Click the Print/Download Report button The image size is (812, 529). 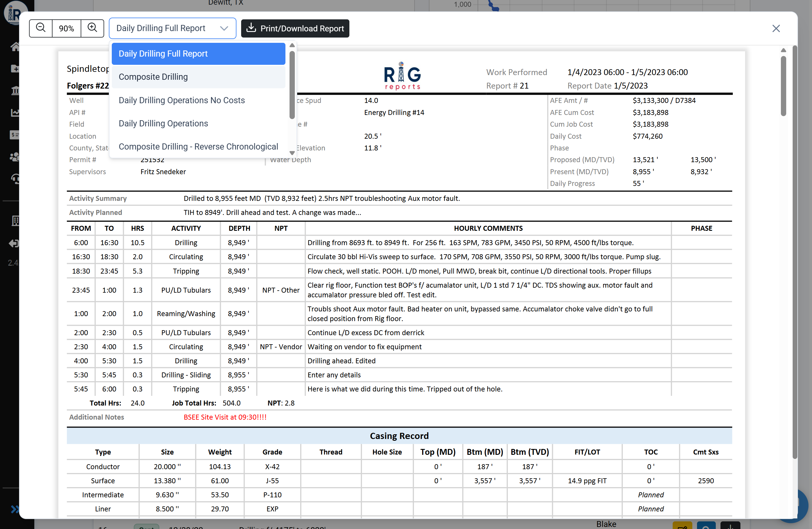tap(295, 28)
